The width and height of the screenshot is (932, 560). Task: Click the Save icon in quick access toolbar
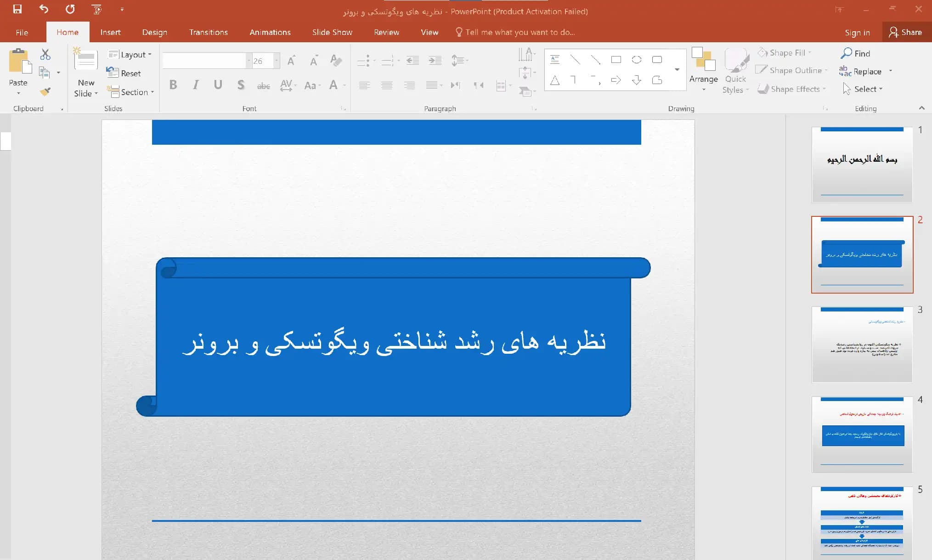[x=17, y=9]
